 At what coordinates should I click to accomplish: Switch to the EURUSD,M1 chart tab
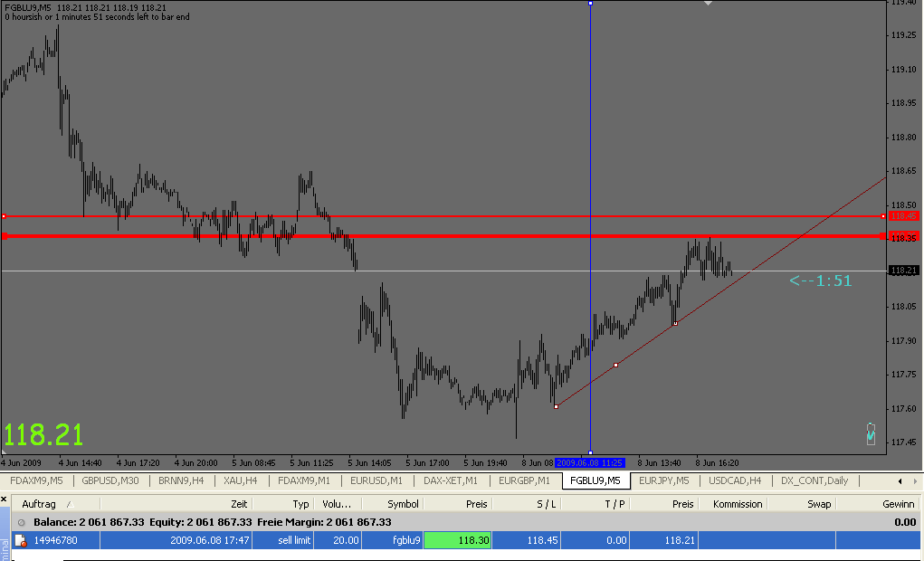coord(376,480)
